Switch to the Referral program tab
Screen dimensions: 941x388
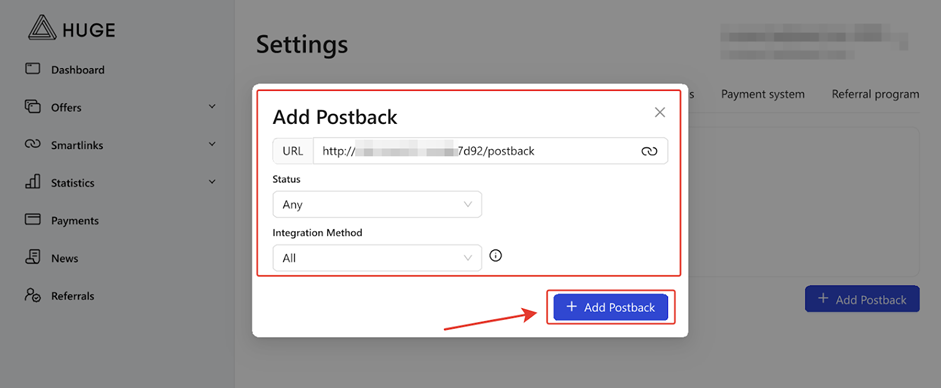click(876, 94)
